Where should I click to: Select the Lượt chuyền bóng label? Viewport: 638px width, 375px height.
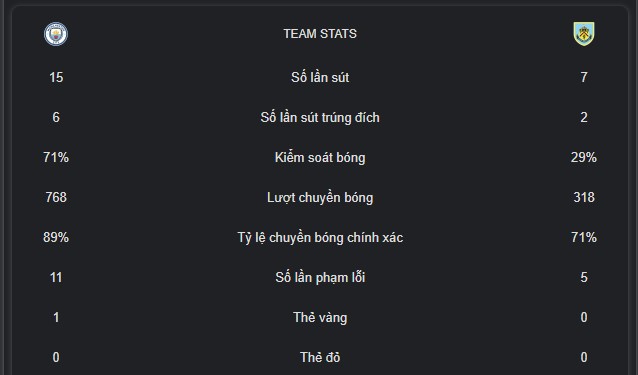320,197
